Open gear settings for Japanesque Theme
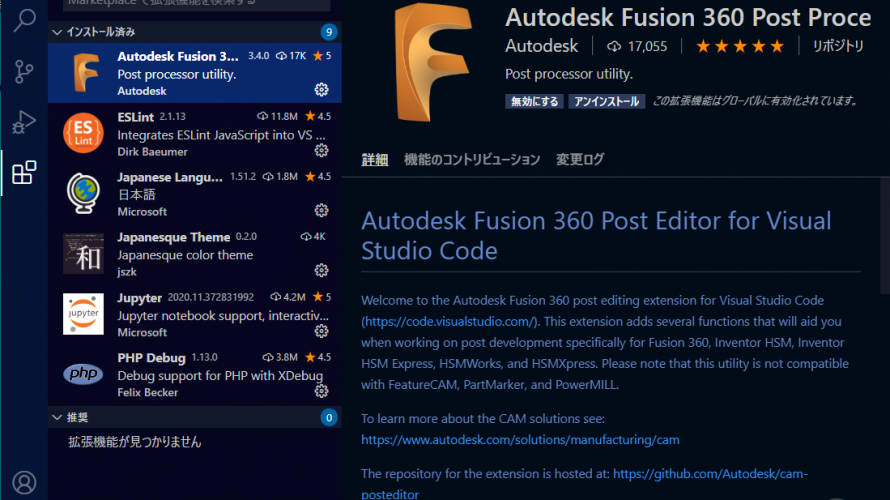The height and width of the screenshot is (500, 890). (321, 271)
